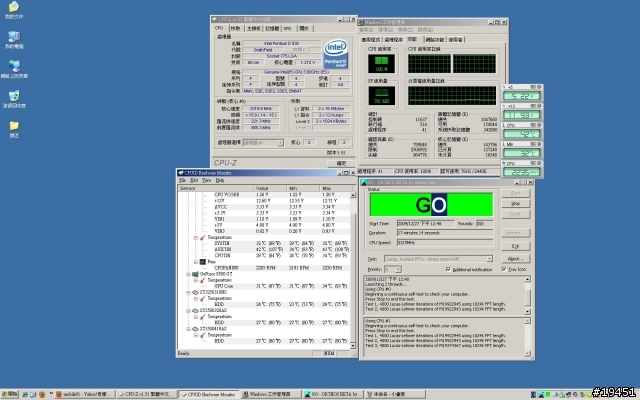Open the processor selection dropdown in CPU-Z
This screenshot has width=640, height=400.
280,142
